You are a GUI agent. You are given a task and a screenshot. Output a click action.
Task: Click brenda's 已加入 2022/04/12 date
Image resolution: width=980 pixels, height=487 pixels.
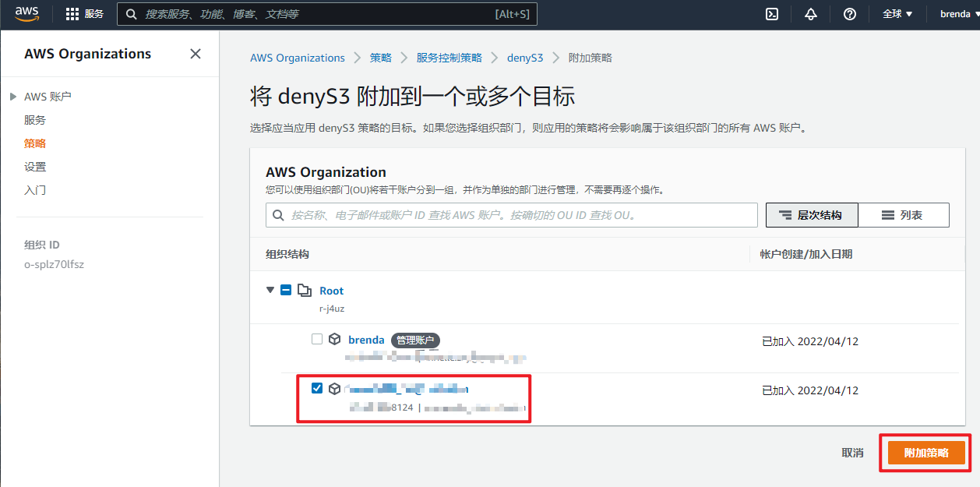tap(810, 341)
